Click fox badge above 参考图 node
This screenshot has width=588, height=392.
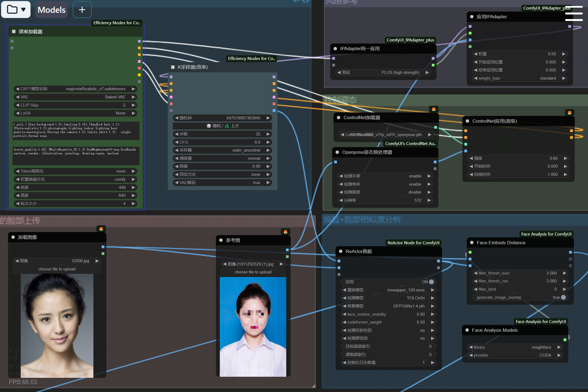[x=285, y=232]
